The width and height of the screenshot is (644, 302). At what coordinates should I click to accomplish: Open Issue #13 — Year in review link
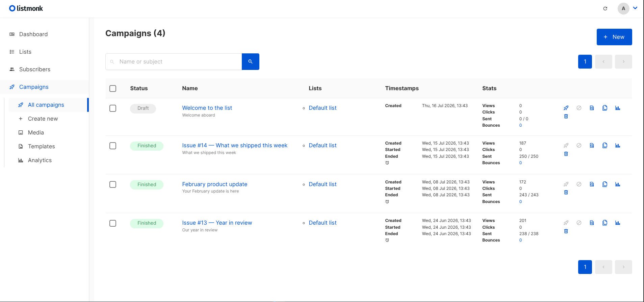coord(217,223)
